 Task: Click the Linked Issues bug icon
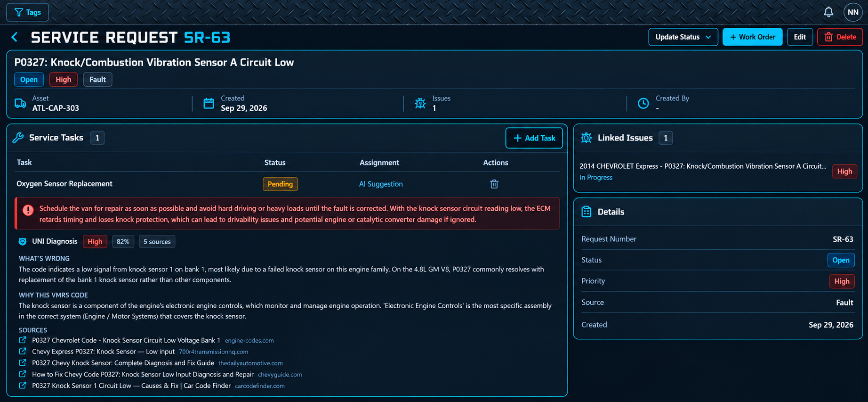586,138
